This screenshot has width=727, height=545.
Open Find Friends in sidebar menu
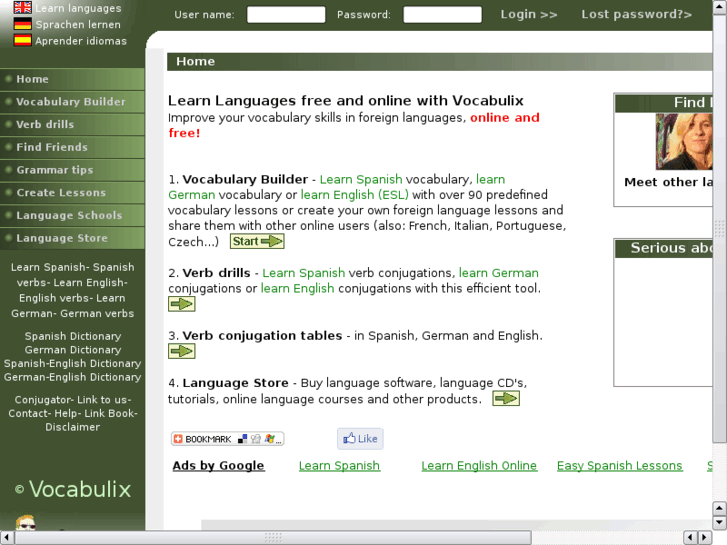[72, 147]
